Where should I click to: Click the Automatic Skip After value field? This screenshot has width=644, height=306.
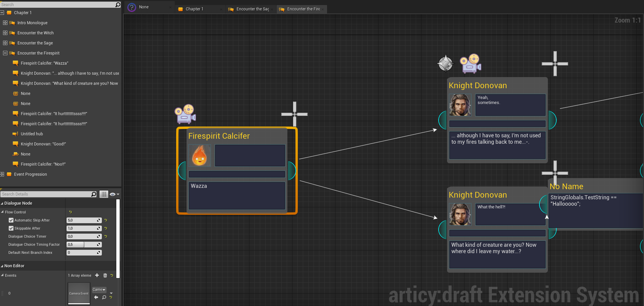pos(84,220)
